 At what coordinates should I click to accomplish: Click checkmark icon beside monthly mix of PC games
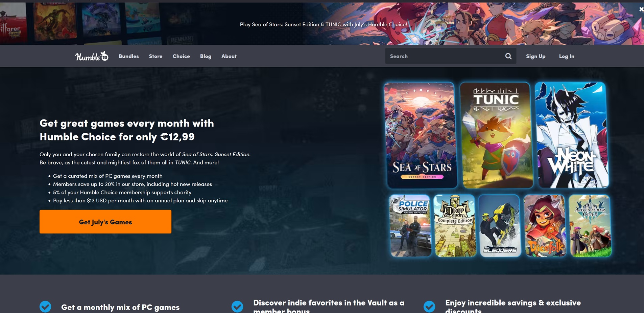tap(45, 307)
